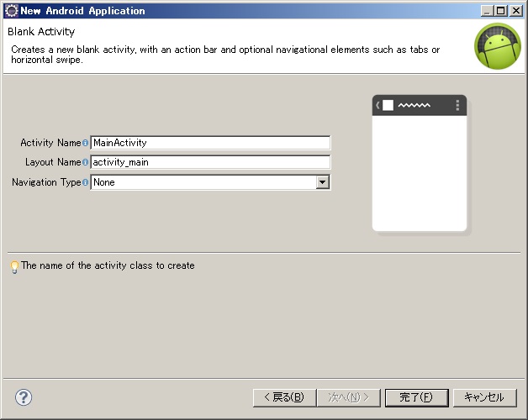This screenshot has width=528, height=420.
Task: Click the Android robot logo
Action: tap(498, 46)
